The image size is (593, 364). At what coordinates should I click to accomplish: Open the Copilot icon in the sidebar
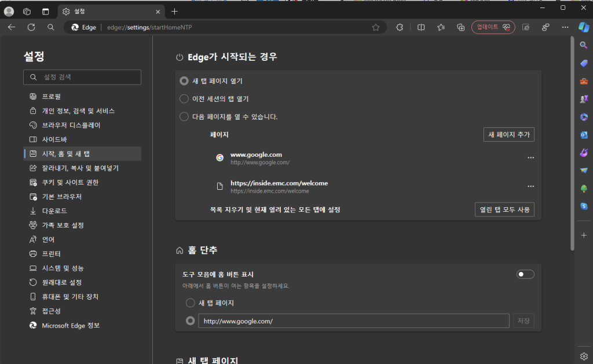pyautogui.click(x=584, y=27)
